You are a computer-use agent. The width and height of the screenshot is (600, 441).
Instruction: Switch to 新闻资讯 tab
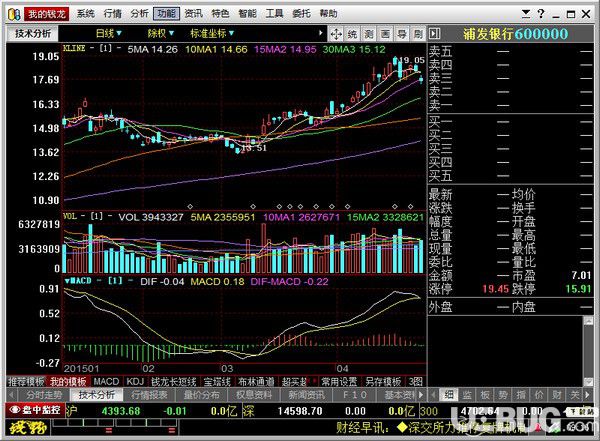pos(307,395)
